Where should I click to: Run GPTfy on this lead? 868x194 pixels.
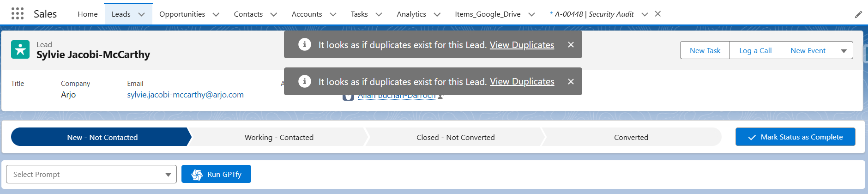coord(216,174)
